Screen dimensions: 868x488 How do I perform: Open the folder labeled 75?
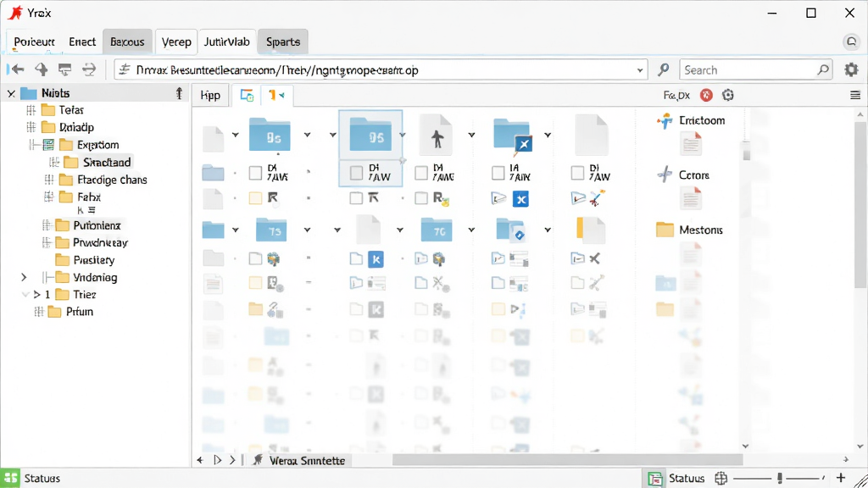270,230
